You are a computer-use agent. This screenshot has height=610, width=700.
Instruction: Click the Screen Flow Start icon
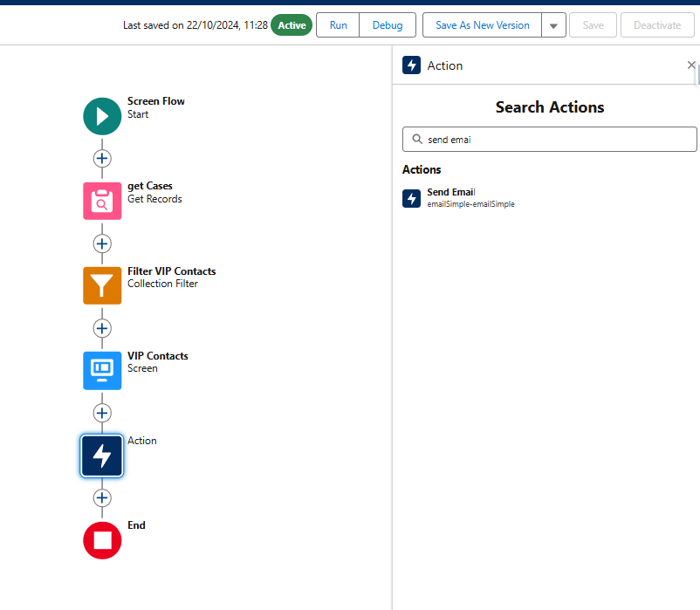tap(102, 116)
